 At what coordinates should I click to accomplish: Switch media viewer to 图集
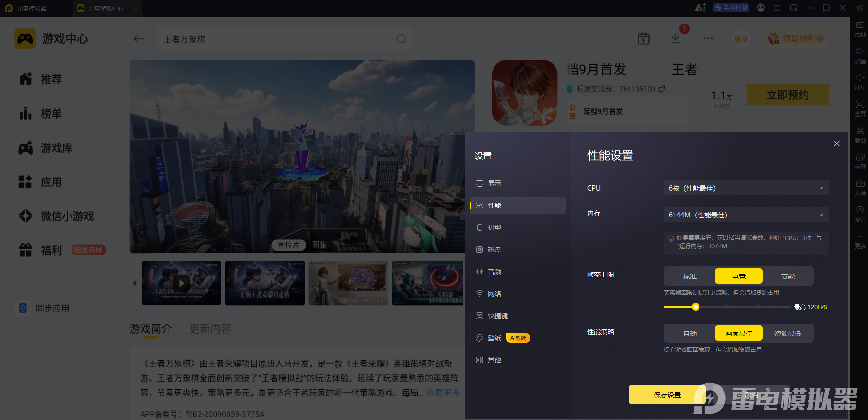pyautogui.click(x=319, y=245)
